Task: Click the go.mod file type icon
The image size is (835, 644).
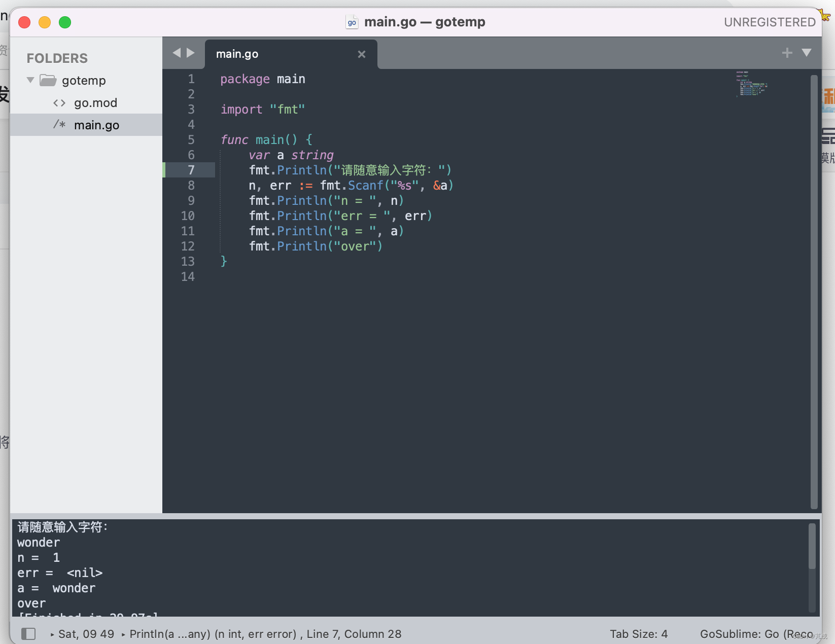Action: [59, 103]
